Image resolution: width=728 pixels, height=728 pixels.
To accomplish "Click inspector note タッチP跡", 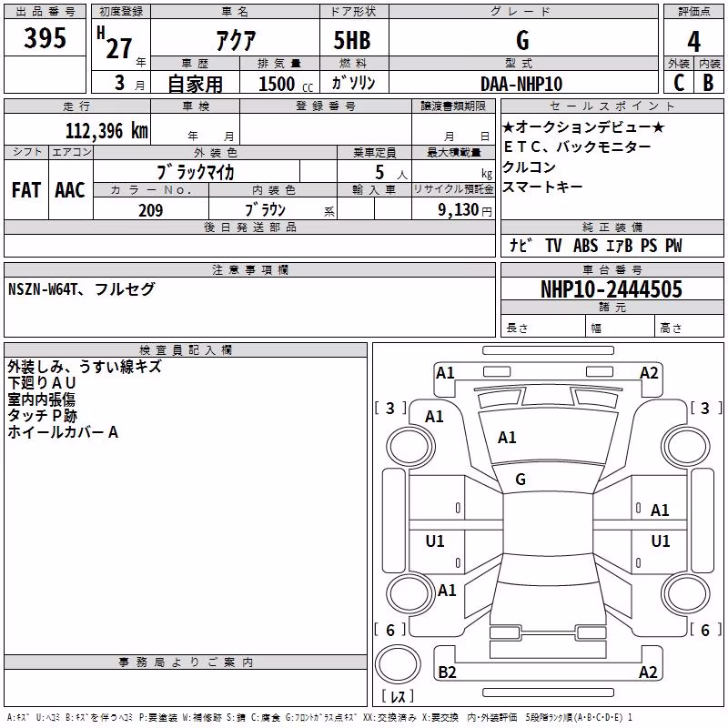I will (x=42, y=416).
